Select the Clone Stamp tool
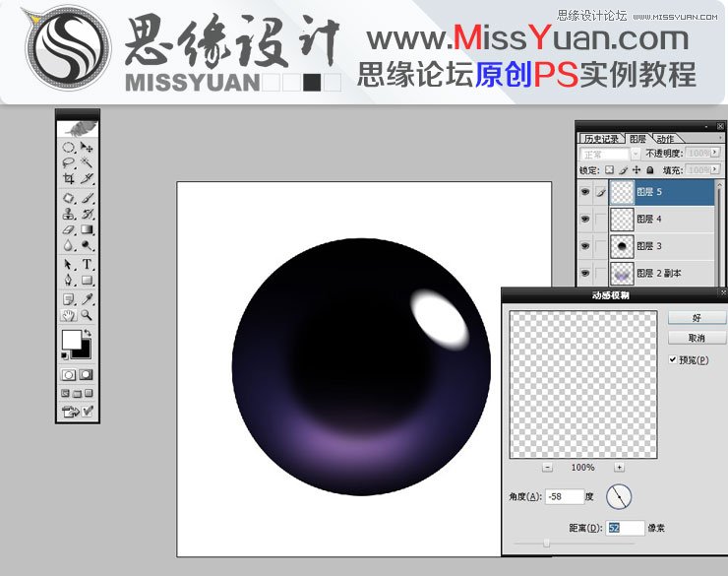Screen dimensions: 728x576 pyautogui.click(x=69, y=214)
